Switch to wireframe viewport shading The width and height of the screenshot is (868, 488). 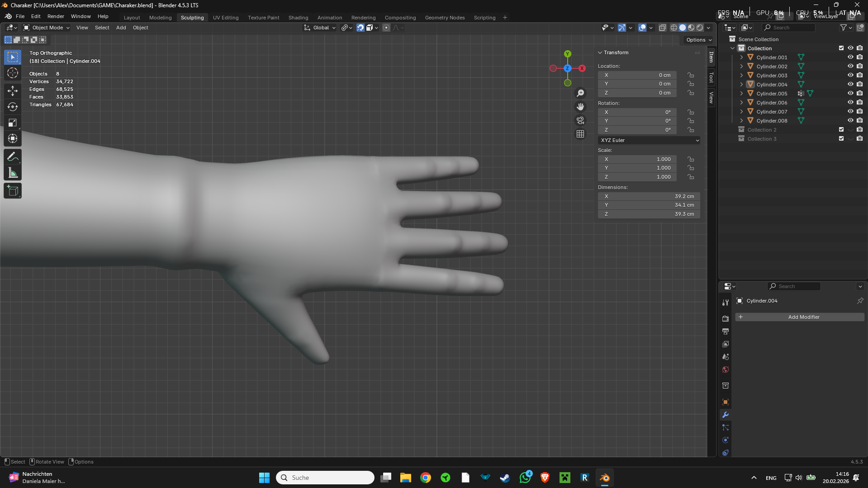674,28
